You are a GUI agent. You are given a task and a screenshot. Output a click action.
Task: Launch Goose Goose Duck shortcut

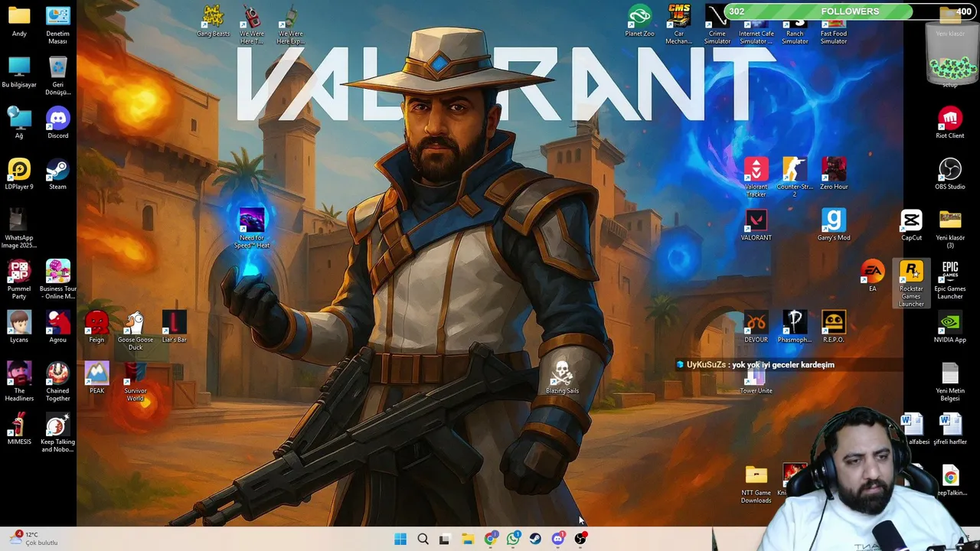point(136,331)
